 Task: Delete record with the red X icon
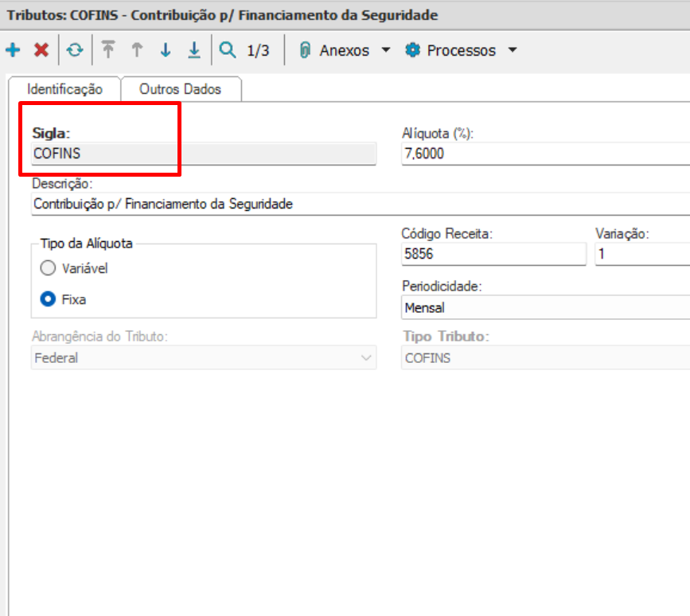pyautogui.click(x=41, y=49)
